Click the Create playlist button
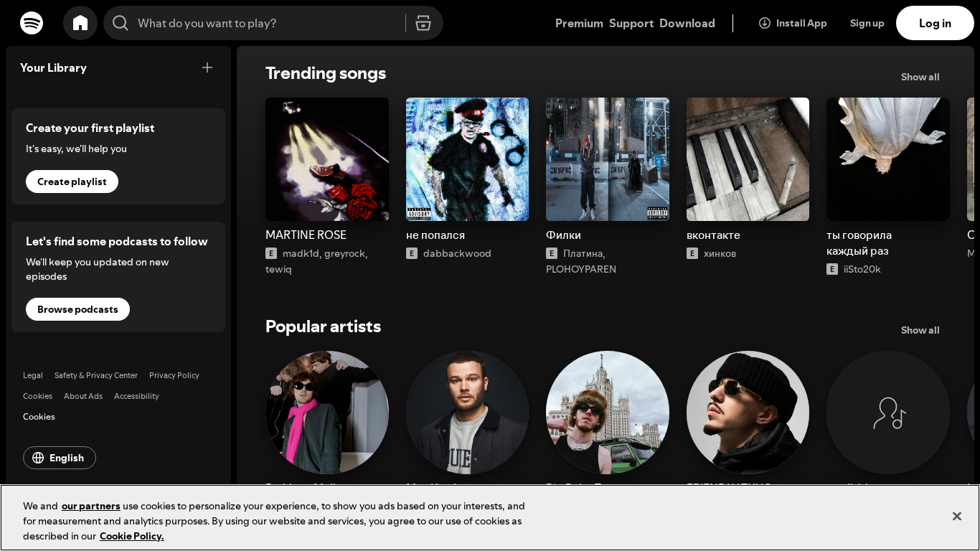This screenshot has height=551, width=980. 72,182
